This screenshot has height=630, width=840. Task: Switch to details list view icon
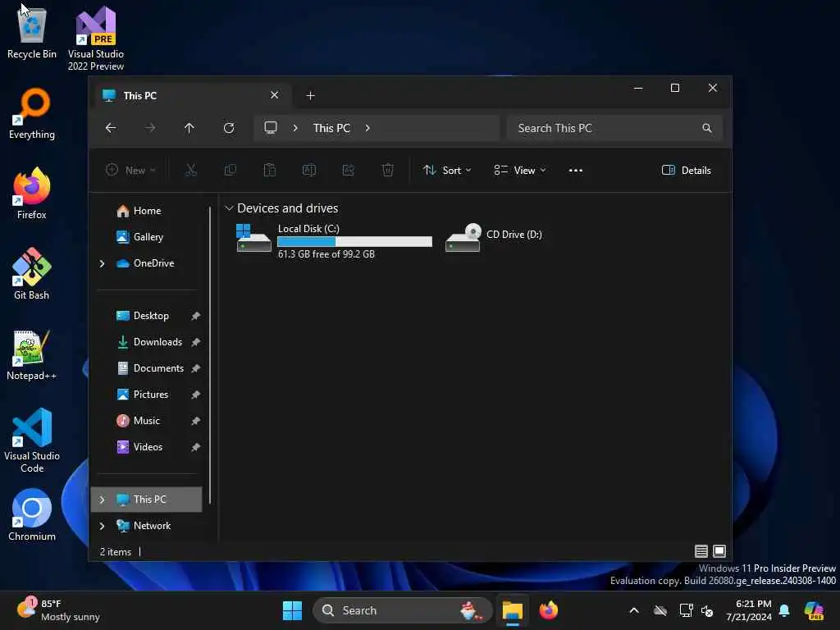[701, 550]
